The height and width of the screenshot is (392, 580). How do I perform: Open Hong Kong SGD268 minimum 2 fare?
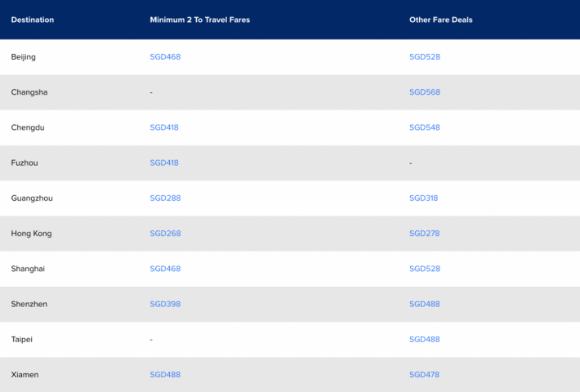pos(164,234)
